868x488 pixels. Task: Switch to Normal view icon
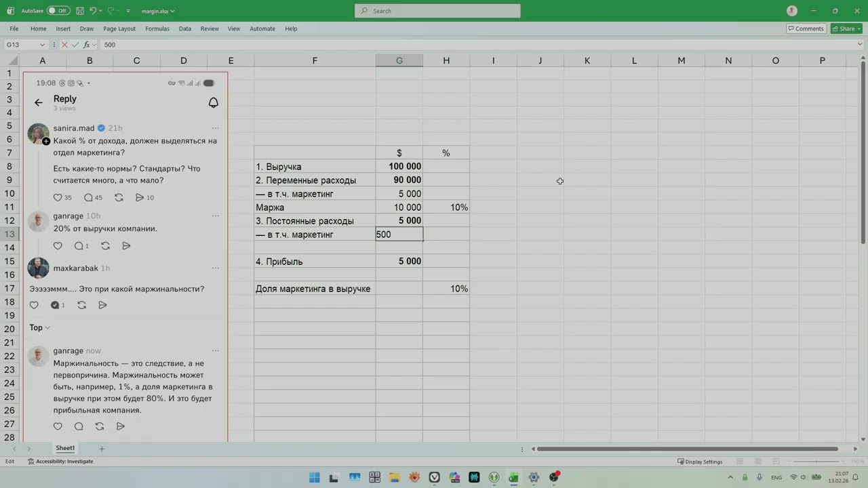click(740, 462)
